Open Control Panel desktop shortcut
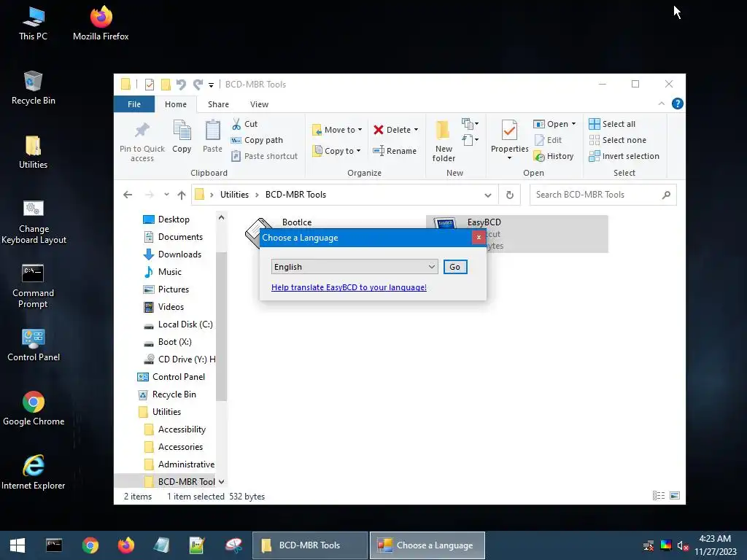The image size is (747, 560). click(33, 345)
